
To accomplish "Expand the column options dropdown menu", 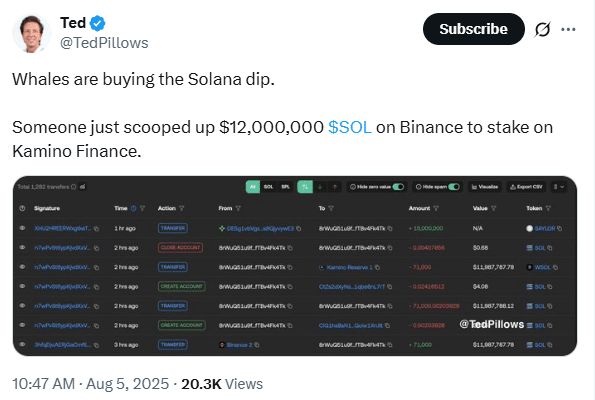I will (559, 187).
